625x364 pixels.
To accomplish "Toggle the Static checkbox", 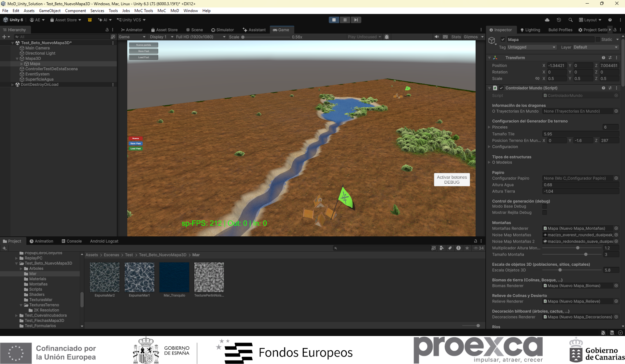I will 598,39.
